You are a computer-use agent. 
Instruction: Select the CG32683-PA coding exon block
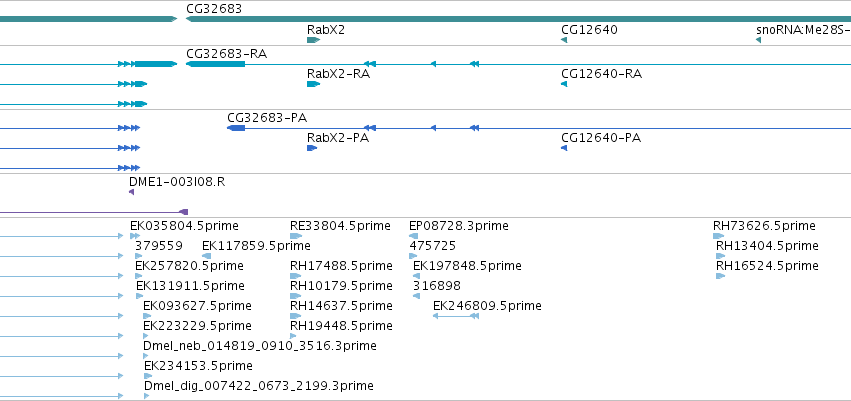[236, 128]
